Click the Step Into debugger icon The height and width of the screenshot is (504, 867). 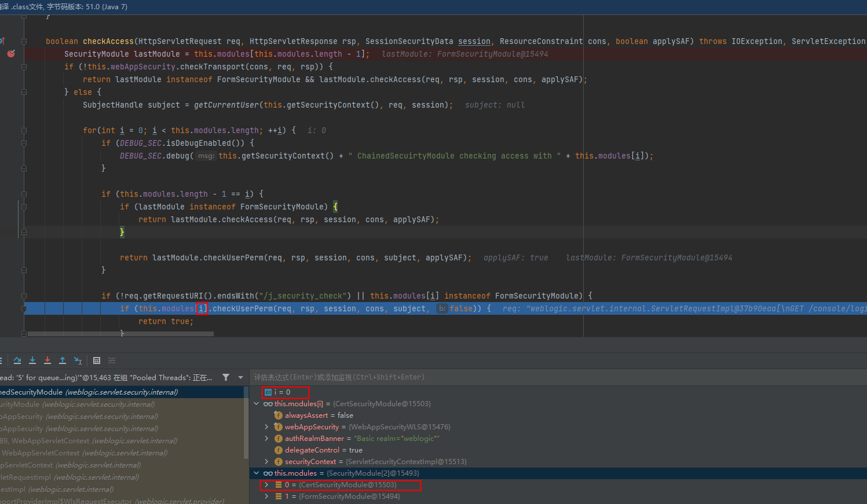pyautogui.click(x=32, y=360)
